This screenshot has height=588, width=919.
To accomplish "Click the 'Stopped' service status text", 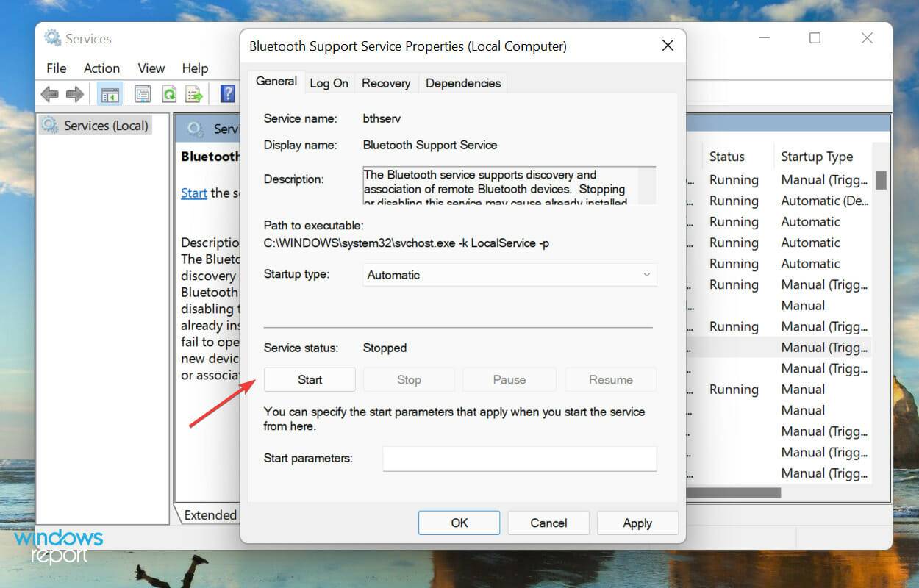I will [385, 348].
